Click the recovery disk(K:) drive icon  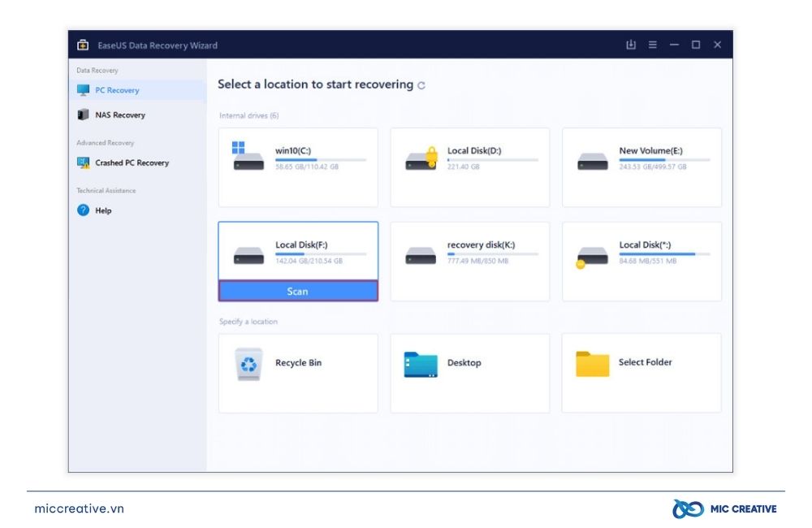tap(421, 255)
